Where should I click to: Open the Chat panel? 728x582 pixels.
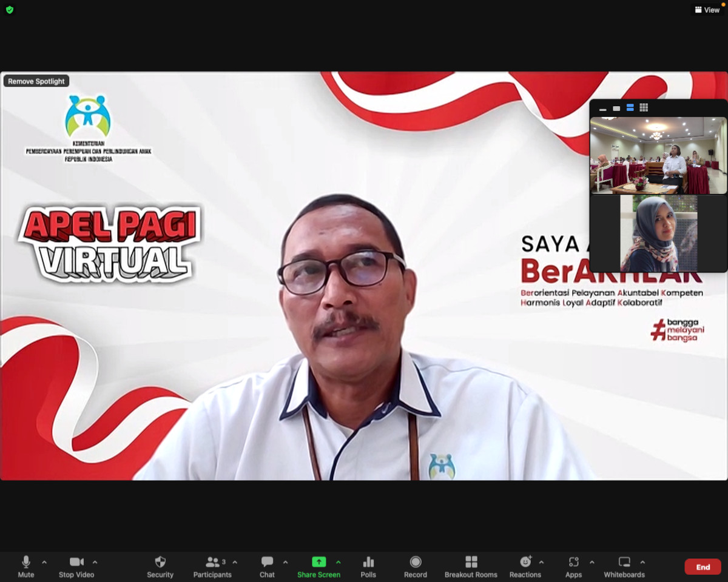(x=267, y=566)
